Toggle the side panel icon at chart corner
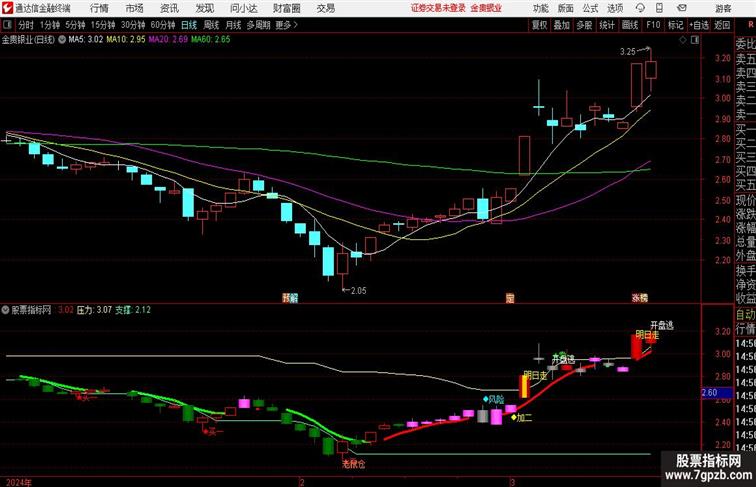The height and width of the screenshot is (487, 756). [695, 40]
